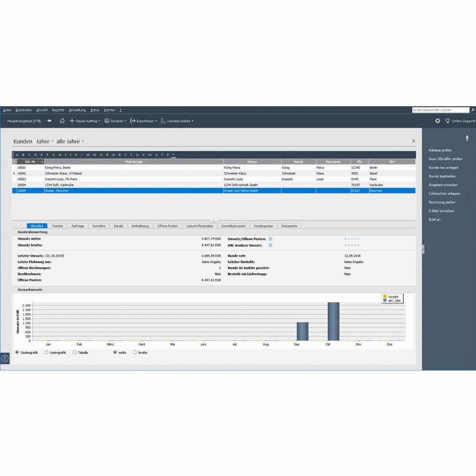Viewport: 476px width, 476px height.
Task: Click the Okt bar in chart
Action: (x=333, y=321)
